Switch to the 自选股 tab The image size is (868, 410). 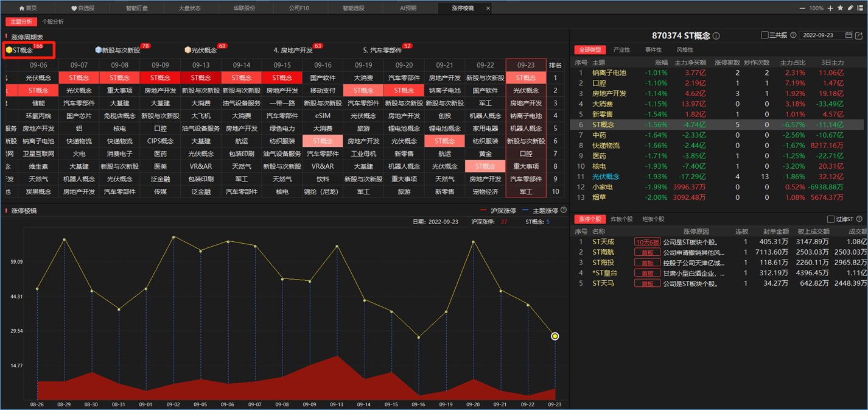[82, 8]
